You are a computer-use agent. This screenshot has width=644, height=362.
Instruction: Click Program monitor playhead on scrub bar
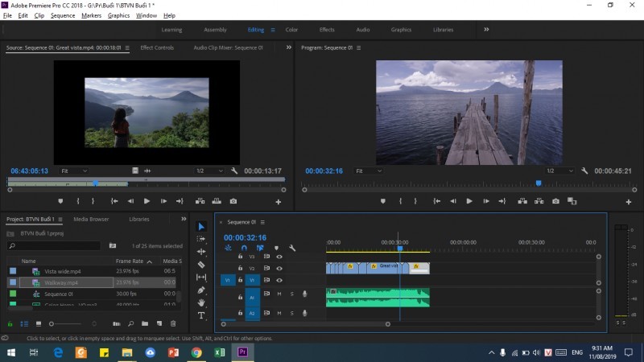pyautogui.click(x=539, y=183)
